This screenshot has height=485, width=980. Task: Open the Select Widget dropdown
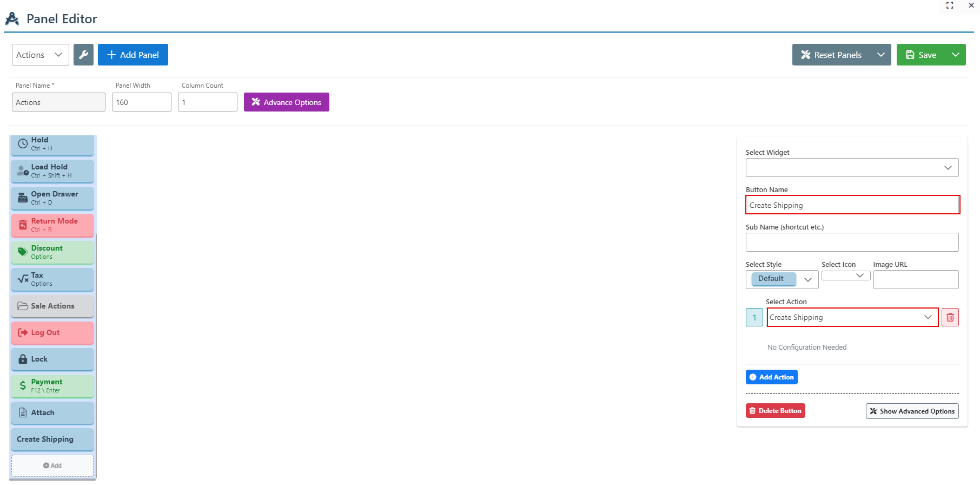[852, 168]
